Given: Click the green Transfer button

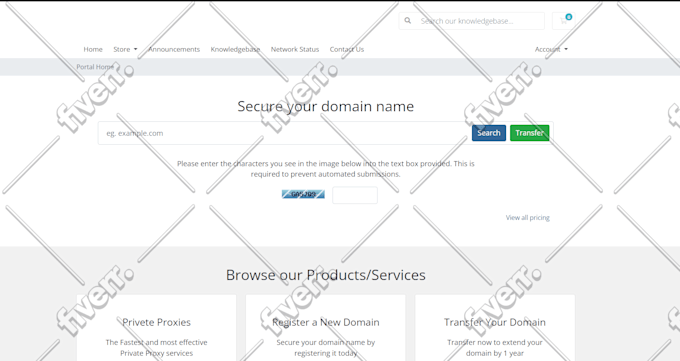Looking at the screenshot, I should click(530, 133).
